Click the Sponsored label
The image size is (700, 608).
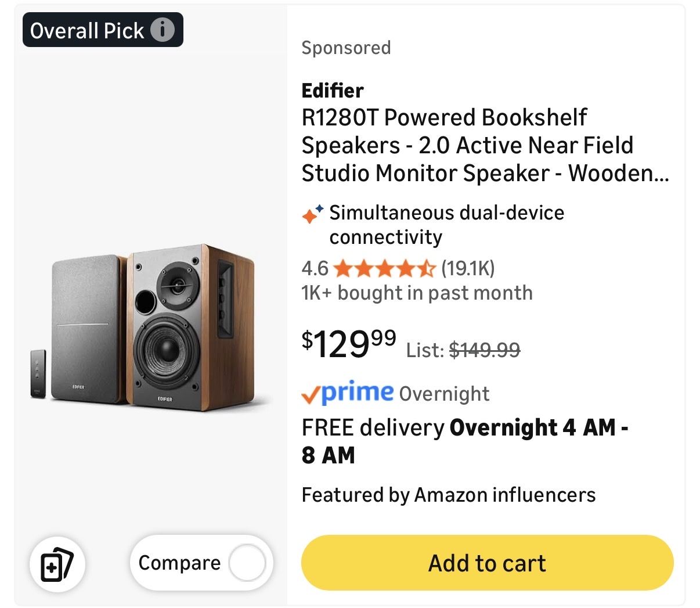pos(346,48)
